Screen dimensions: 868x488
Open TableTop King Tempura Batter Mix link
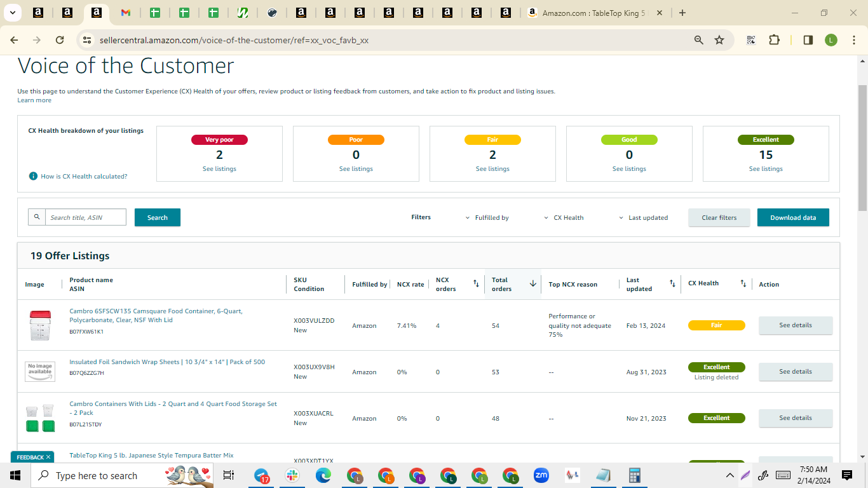(151, 456)
